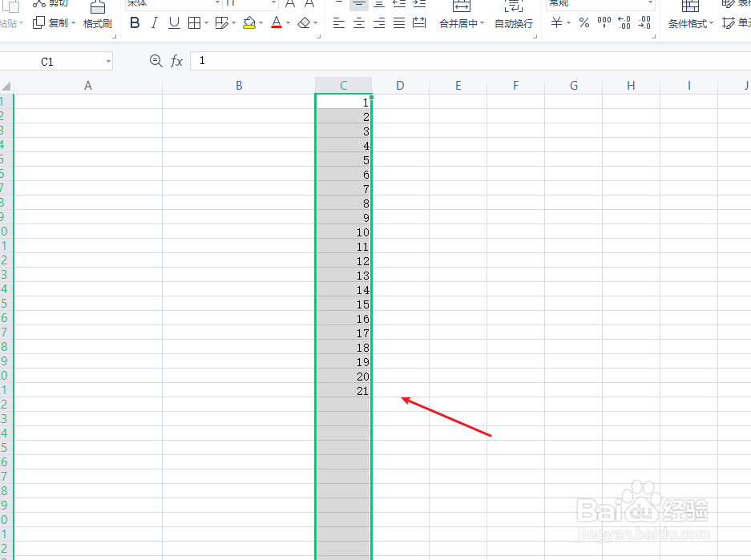This screenshot has width=751, height=560.
Task: Select column B header
Action: [239, 86]
